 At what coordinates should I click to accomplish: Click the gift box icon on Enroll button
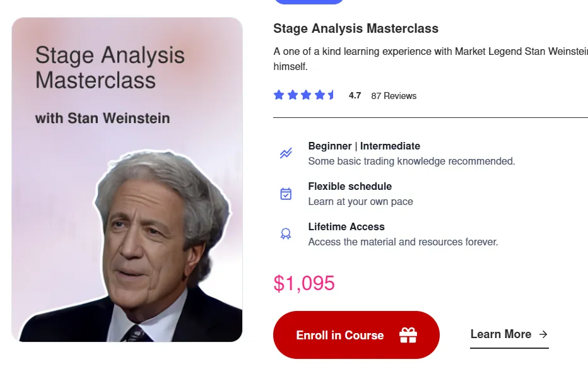(x=408, y=336)
